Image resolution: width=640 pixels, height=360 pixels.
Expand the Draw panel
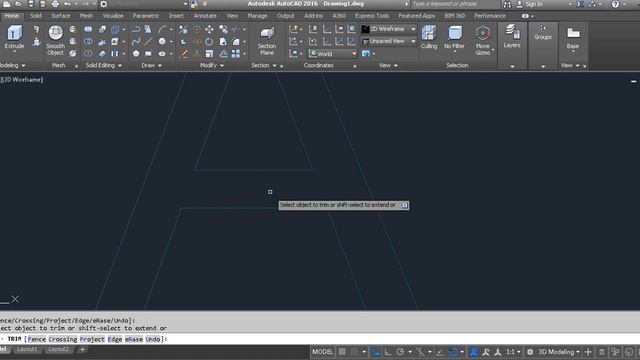pyautogui.click(x=151, y=65)
